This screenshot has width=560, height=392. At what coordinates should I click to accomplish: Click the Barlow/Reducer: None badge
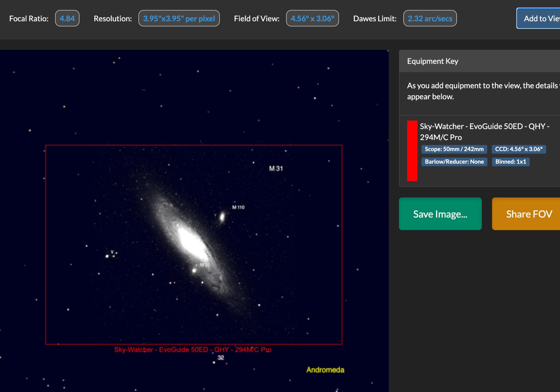[x=454, y=162]
